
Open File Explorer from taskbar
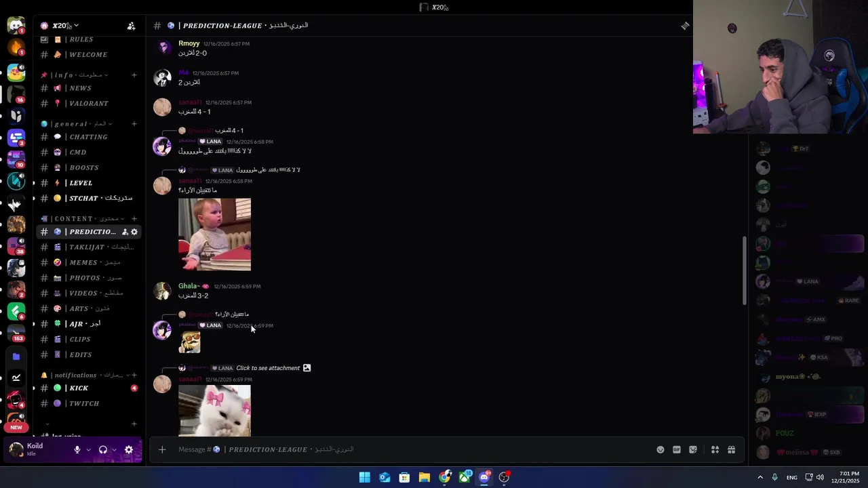point(425,477)
